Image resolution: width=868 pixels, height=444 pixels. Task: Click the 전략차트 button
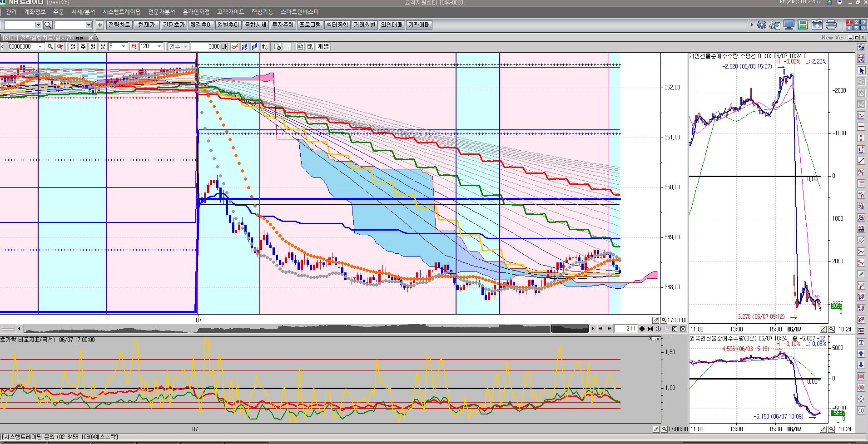click(119, 25)
